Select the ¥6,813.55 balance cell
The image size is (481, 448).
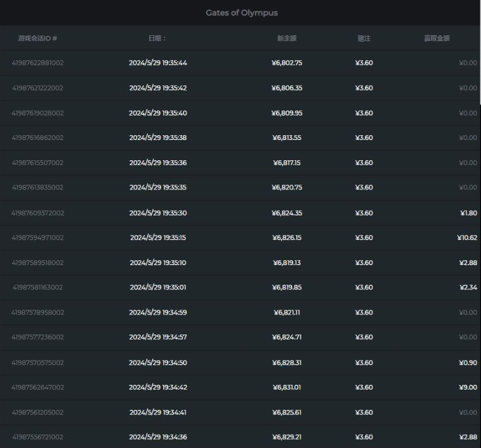point(287,138)
